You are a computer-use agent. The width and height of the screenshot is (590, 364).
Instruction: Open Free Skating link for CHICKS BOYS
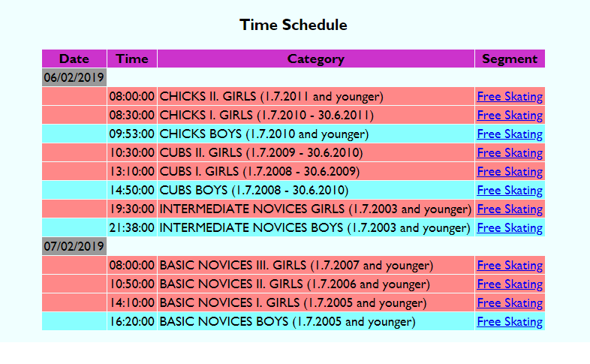[510, 134]
